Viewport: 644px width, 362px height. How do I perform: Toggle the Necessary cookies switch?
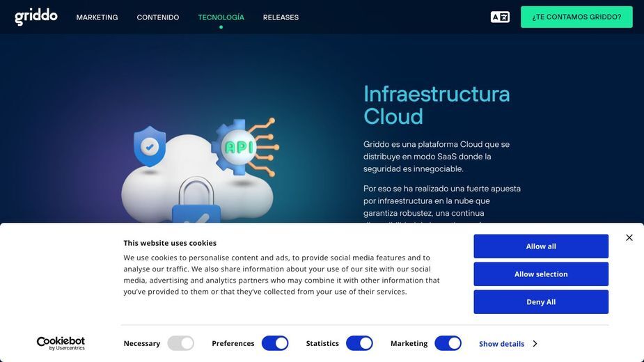(x=181, y=343)
